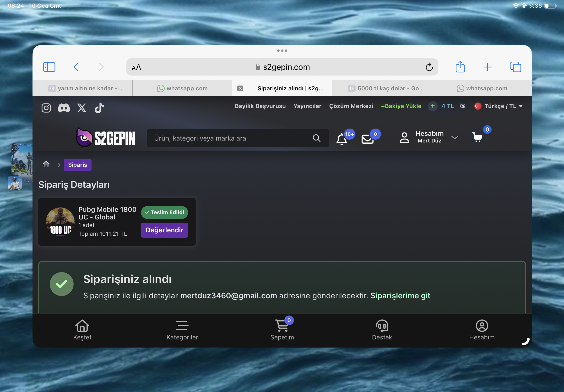Open Destek in the bottom navigation
The image size is (564, 392).
[x=382, y=330]
